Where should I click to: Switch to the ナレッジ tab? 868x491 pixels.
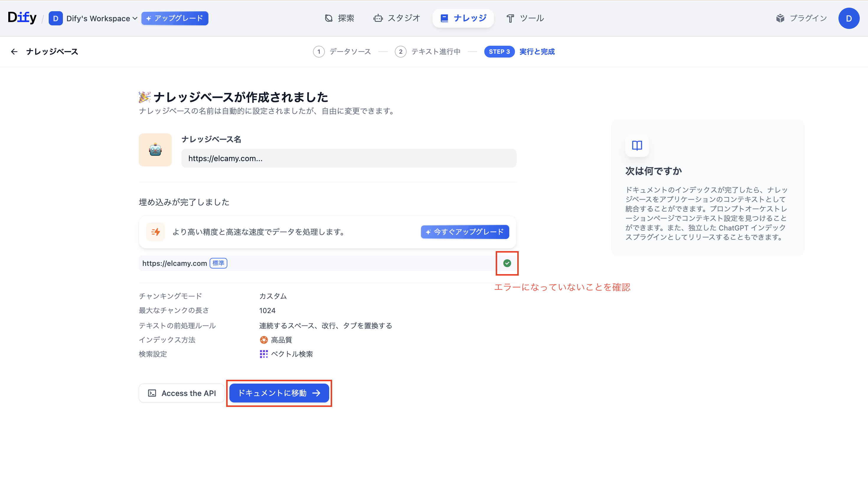[463, 18]
